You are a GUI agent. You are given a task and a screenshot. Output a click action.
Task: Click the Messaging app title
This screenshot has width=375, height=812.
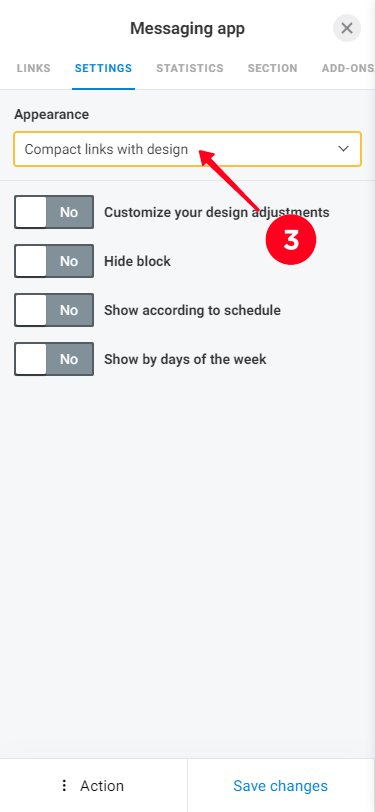point(188,28)
